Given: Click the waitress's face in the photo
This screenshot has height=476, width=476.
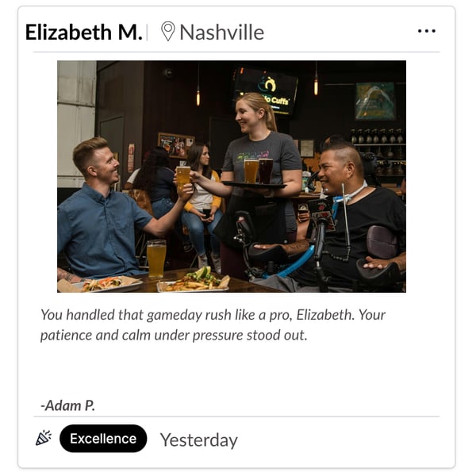Looking at the screenshot, I should (x=248, y=115).
